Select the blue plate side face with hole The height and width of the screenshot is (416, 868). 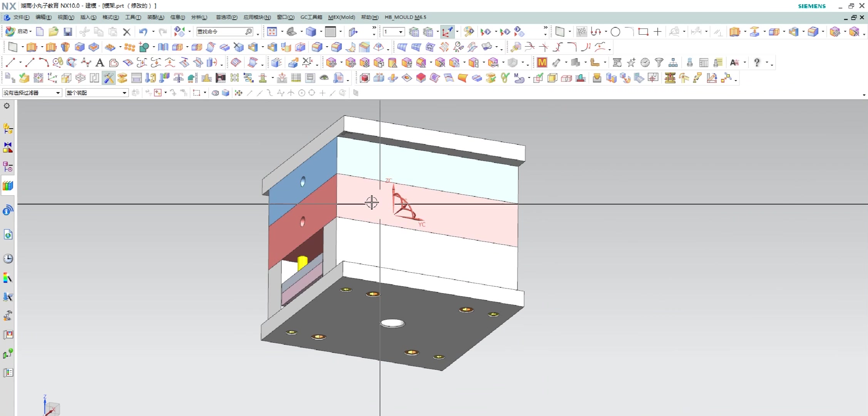point(303,181)
